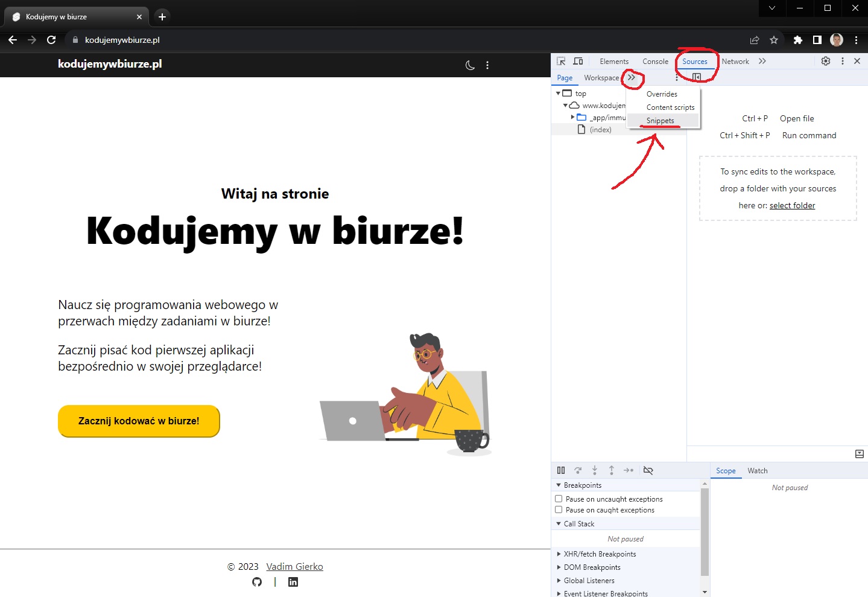Open the GitHub icon in footer
This screenshot has height=597, width=868.
tap(257, 582)
